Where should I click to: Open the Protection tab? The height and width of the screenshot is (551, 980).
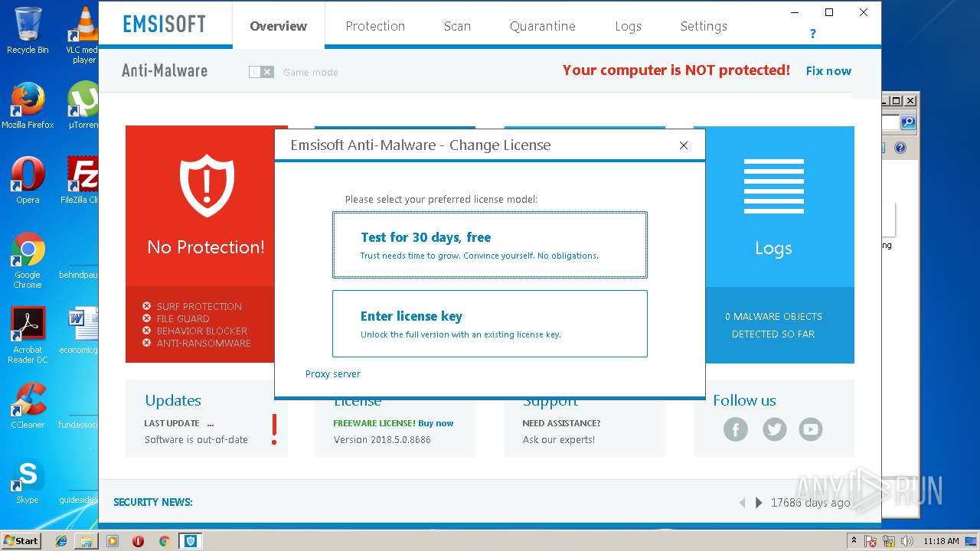pyautogui.click(x=375, y=26)
